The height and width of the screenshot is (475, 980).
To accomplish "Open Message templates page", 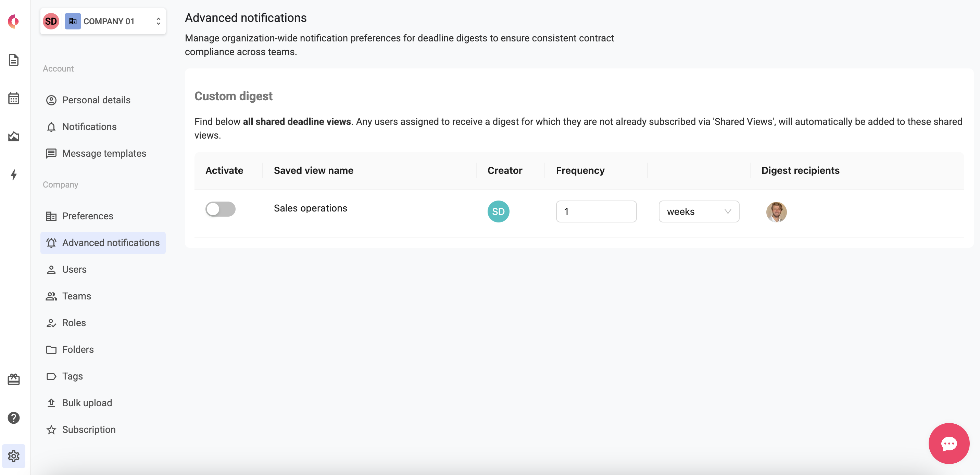I will (x=103, y=153).
